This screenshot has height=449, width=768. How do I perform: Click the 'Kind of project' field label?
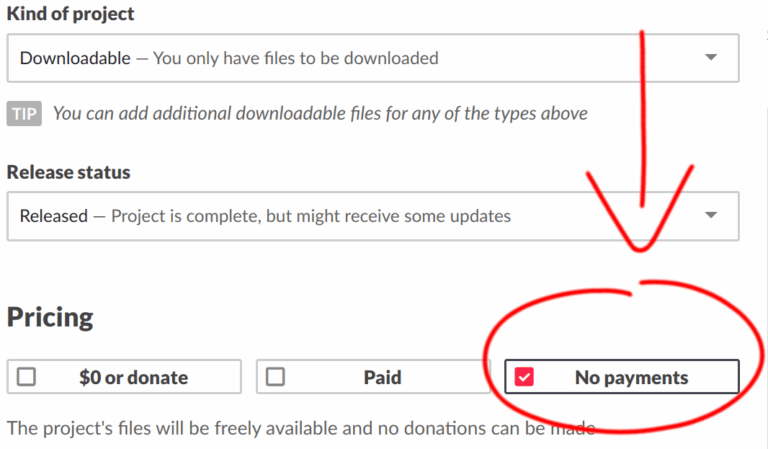click(70, 15)
